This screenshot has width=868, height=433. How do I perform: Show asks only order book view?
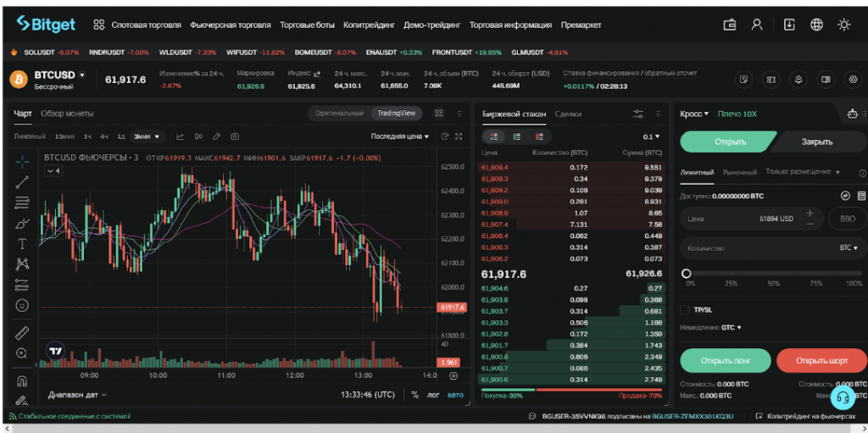539,136
